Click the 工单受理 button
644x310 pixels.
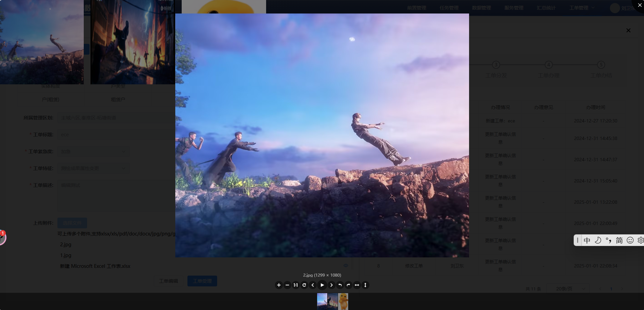pos(202,281)
